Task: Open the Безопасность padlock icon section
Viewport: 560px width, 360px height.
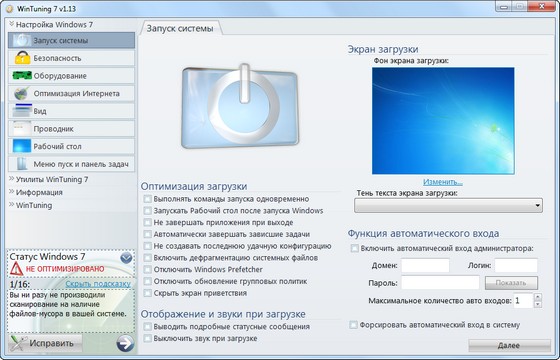Action: tap(22, 58)
